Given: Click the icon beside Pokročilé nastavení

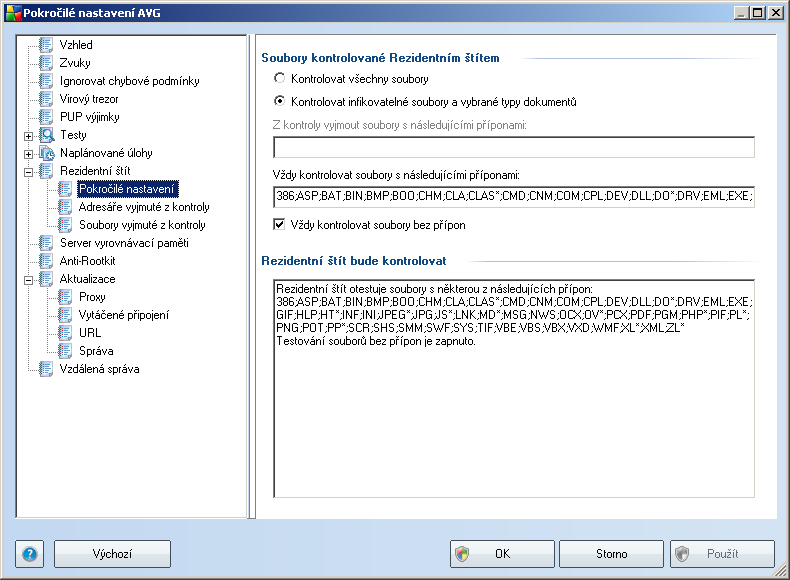Looking at the screenshot, I should 65,189.
